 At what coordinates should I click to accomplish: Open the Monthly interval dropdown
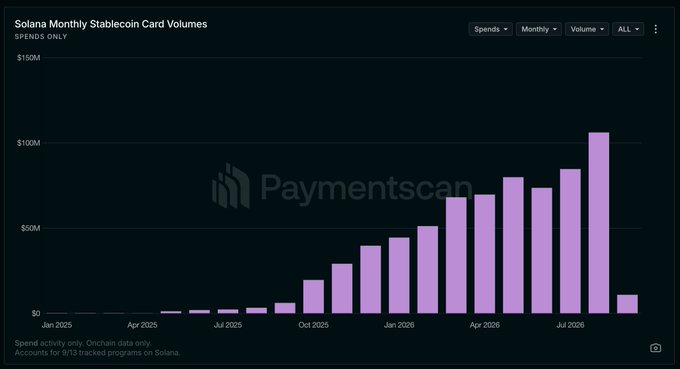539,29
